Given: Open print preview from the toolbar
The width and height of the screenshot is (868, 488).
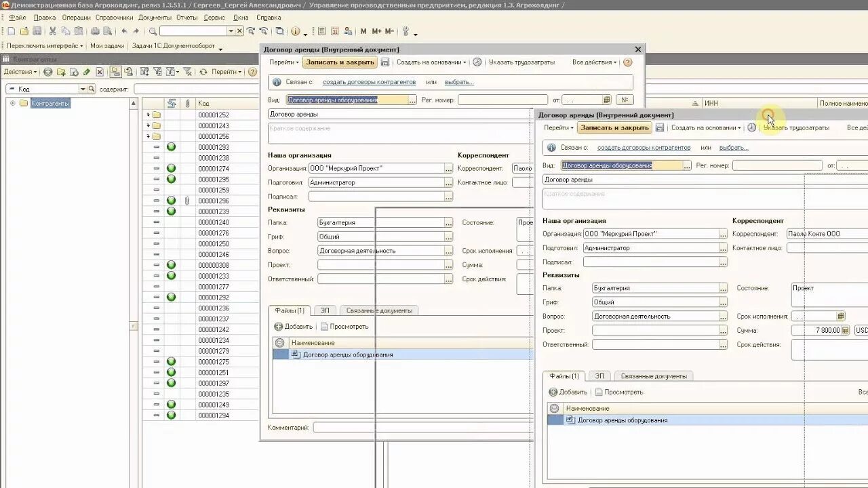Looking at the screenshot, I should click(x=107, y=31).
